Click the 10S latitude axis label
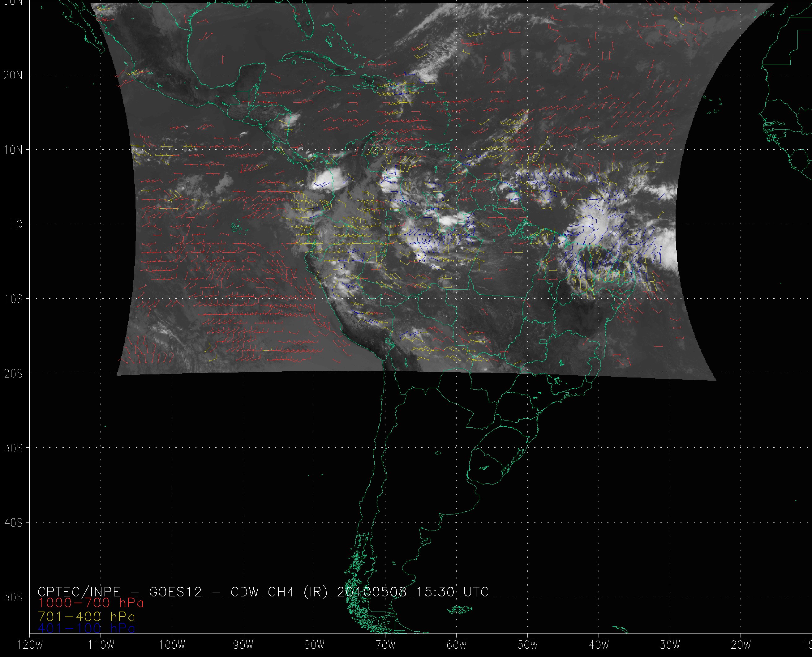 click(x=13, y=299)
